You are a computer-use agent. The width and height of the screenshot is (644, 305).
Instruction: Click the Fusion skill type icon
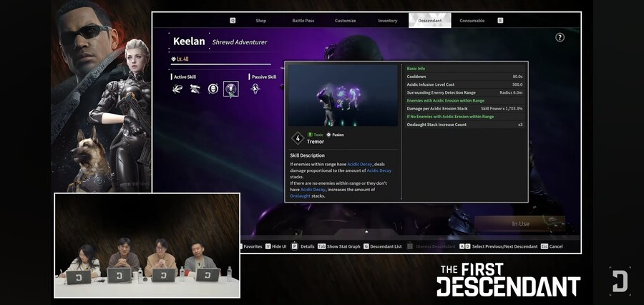point(328,135)
